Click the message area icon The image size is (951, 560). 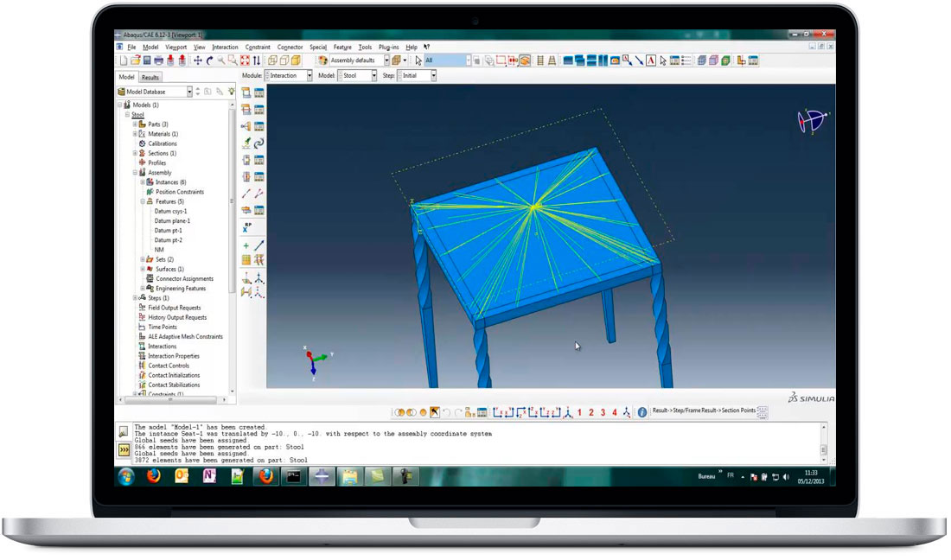[x=124, y=431]
